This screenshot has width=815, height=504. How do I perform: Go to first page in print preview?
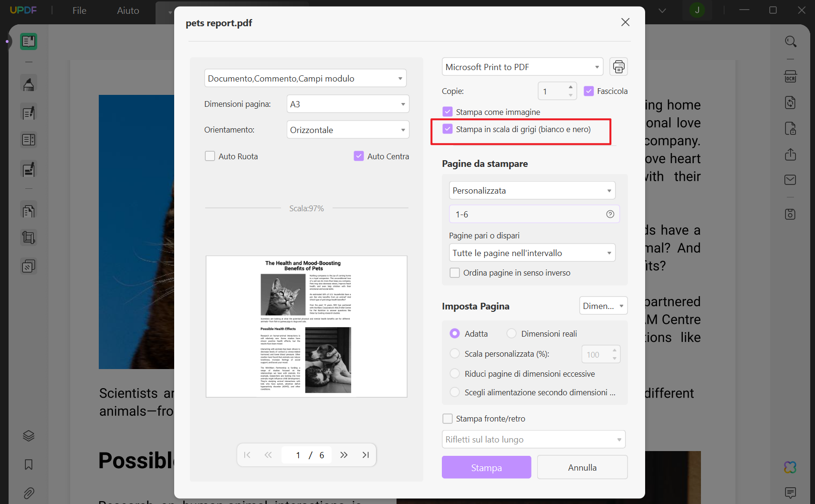click(x=247, y=455)
